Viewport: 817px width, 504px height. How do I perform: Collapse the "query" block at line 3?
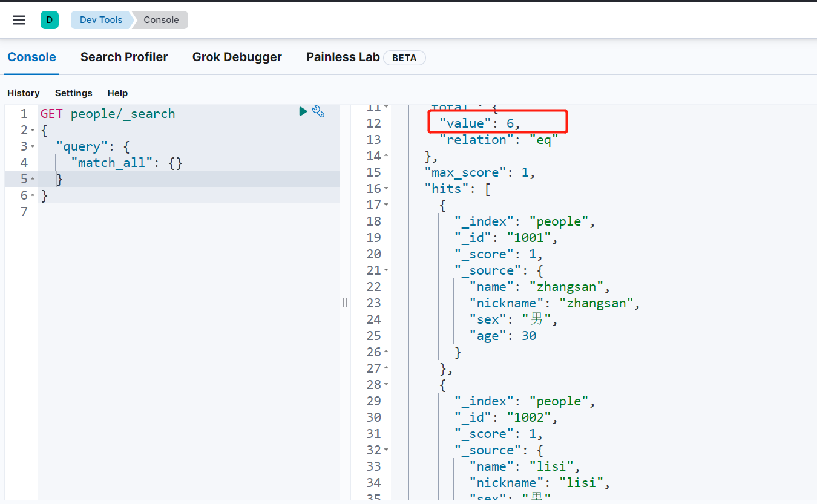click(x=31, y=147)
